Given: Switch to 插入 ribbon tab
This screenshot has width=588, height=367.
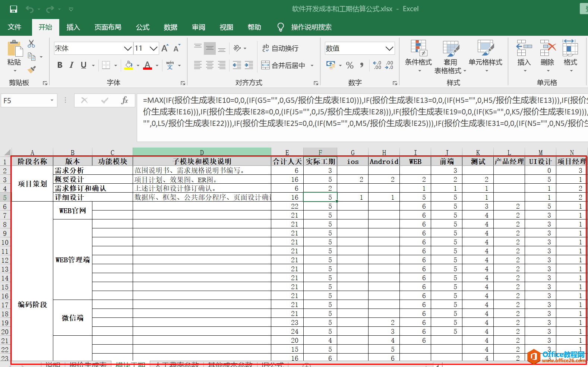Looking at the screenshot, I should coord(73,27).
